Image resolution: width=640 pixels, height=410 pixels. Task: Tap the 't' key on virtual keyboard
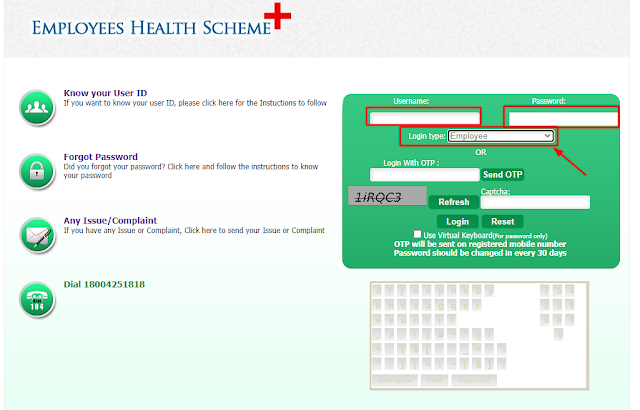click(452, 320)
